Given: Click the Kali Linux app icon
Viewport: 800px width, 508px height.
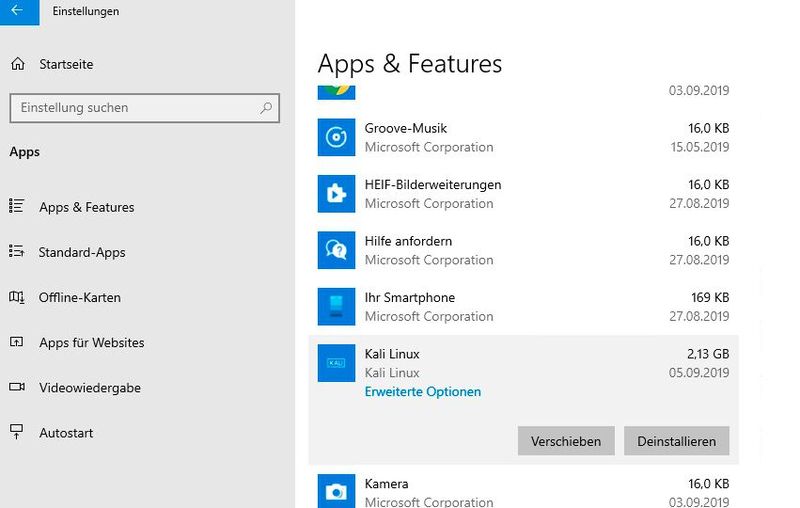Looking at the screenshot, I should 336,363.
